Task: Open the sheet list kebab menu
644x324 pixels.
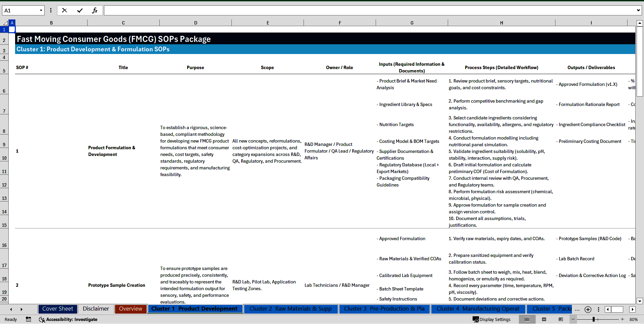Action: (598, 309)
